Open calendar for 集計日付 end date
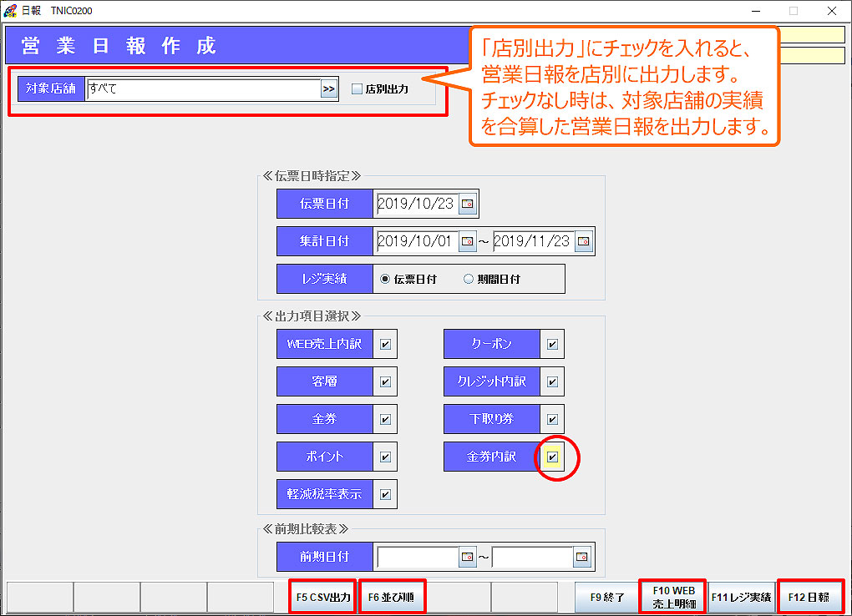852x616 pixels. click(x=583, y=241)
